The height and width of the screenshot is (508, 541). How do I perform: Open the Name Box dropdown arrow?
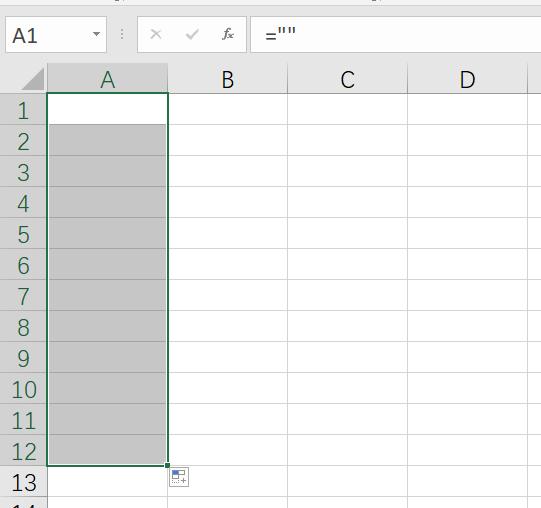[96, 34]
